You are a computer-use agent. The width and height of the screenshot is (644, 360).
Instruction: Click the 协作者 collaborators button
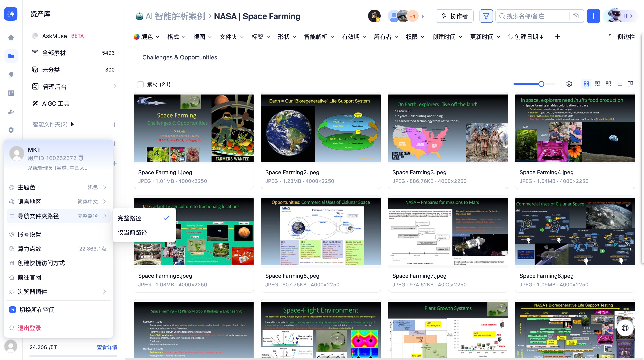[x=454, y=16]
